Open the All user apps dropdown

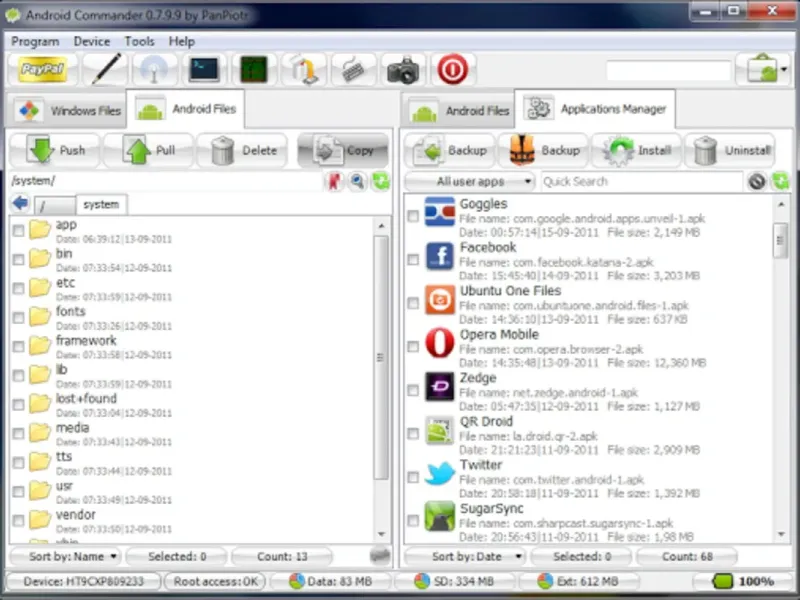[x=469, y=181]
